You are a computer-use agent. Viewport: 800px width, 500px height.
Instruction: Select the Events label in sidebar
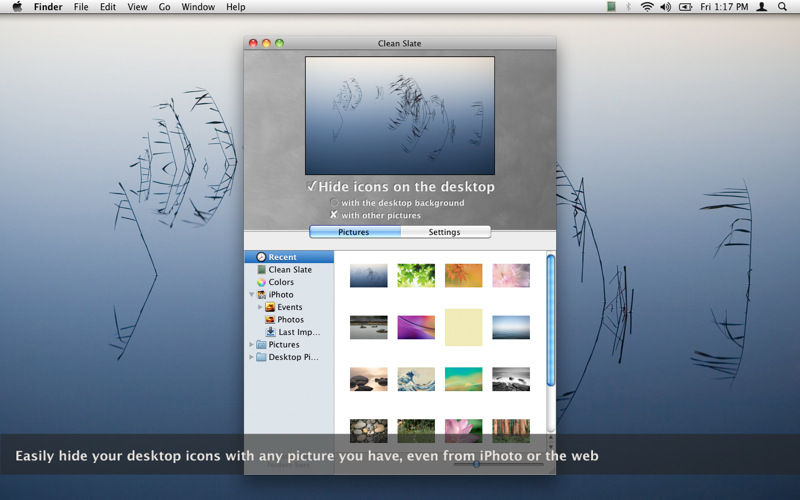tap(290, 307)
